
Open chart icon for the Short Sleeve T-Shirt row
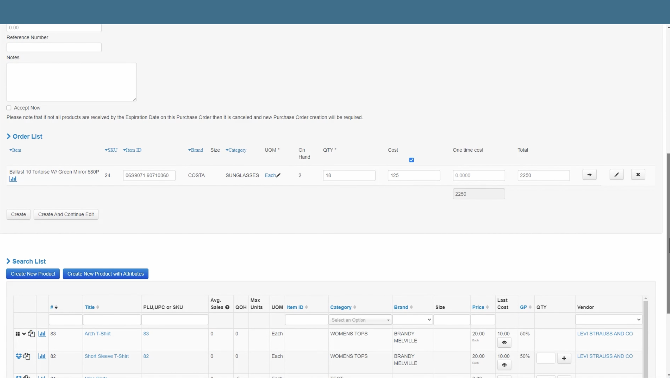[x=42, y=356]
